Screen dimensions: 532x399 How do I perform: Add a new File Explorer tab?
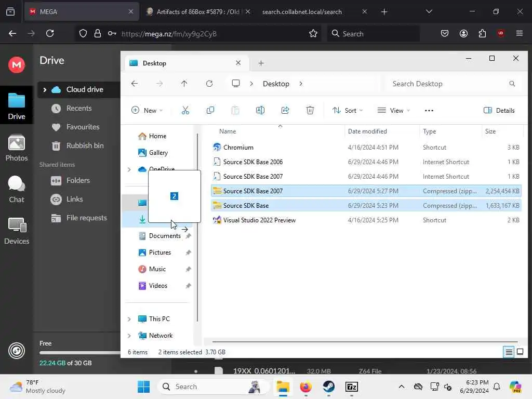click(x=261, y=63)
